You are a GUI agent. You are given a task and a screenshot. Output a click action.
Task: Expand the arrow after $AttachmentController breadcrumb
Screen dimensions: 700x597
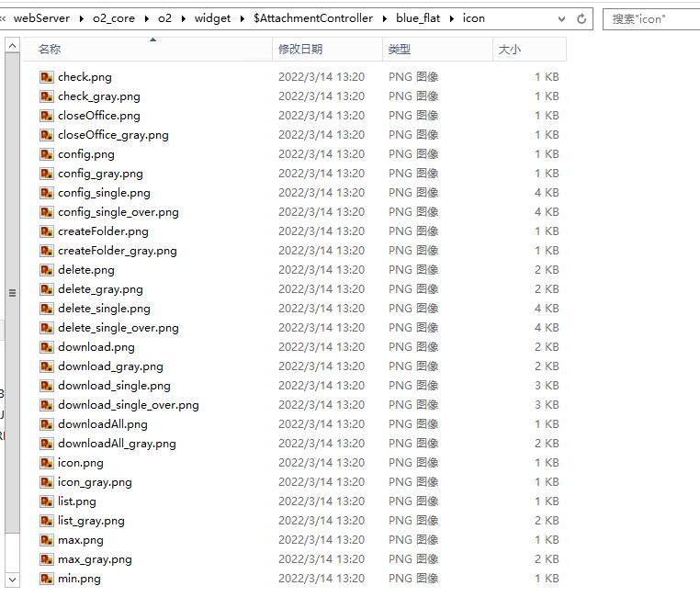pos(384,18)
